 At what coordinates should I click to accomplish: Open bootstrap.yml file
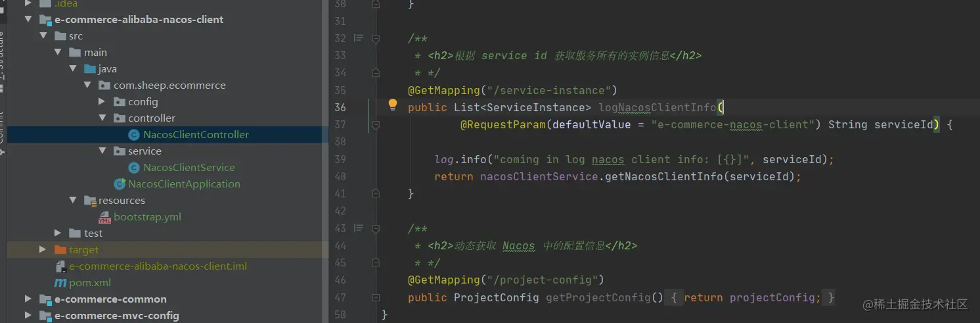point(147,217)
